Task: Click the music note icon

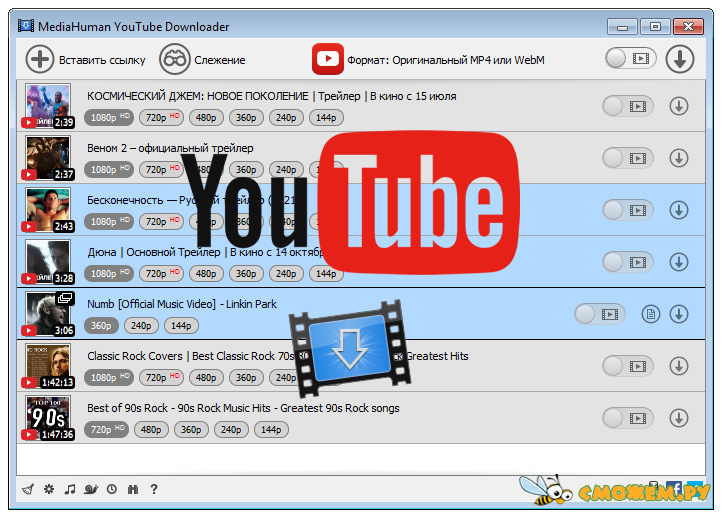Action: point(69,489)
